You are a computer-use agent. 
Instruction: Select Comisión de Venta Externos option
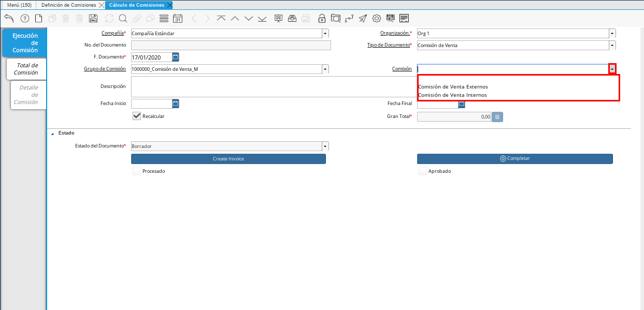pyautogui.click(x=453, y=87)
